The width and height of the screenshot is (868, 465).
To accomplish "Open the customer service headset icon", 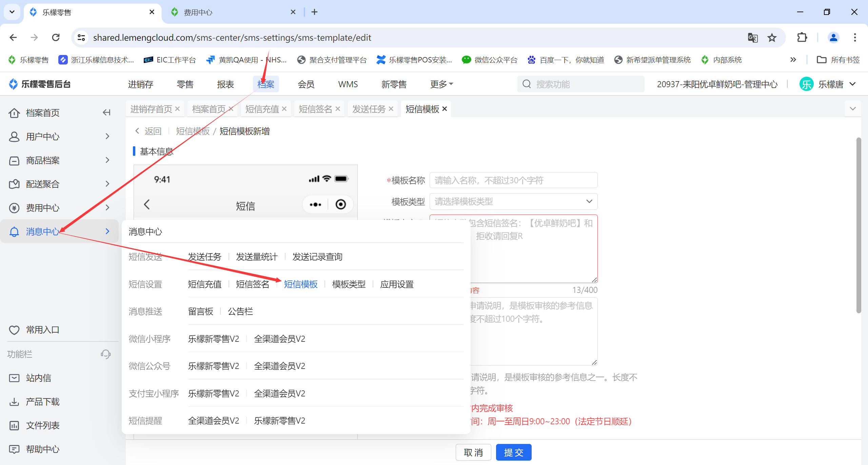I will click(x=105, y=354).
